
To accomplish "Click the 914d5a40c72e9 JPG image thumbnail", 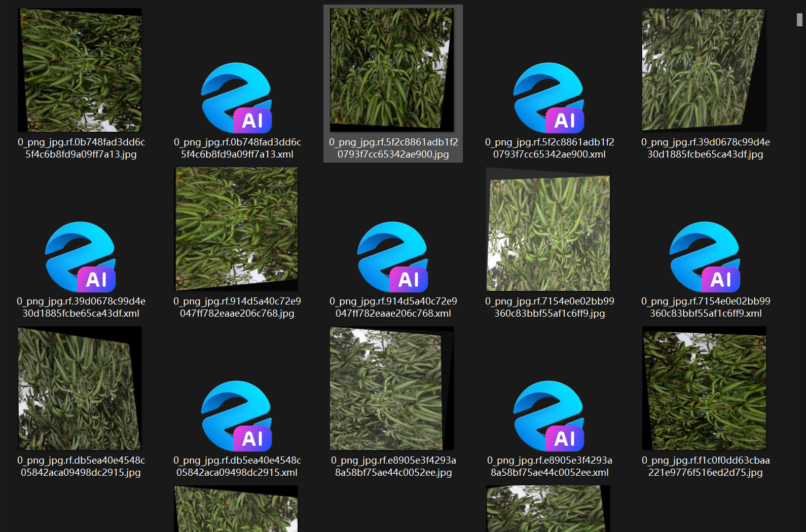I will (237, 229).
